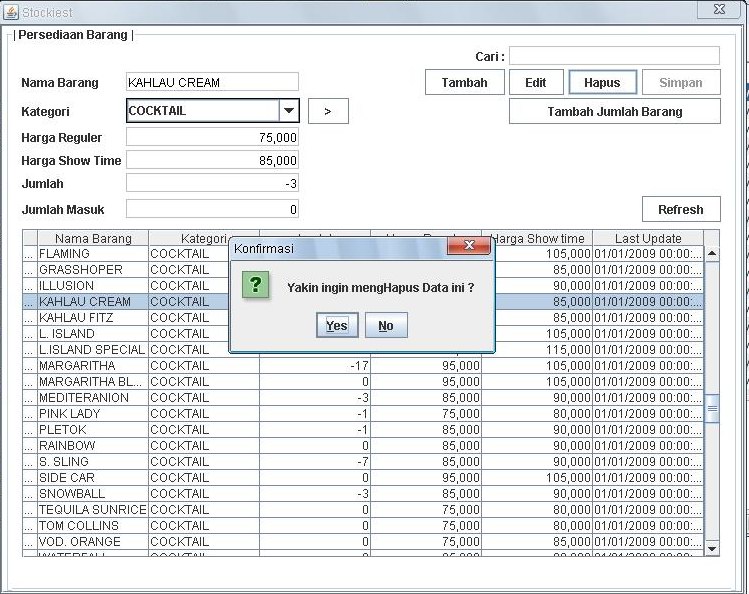The width and height of the screenshot is (749, 594).
Task: Focus the Harga Show Time field
Action: tap(213, 160)
